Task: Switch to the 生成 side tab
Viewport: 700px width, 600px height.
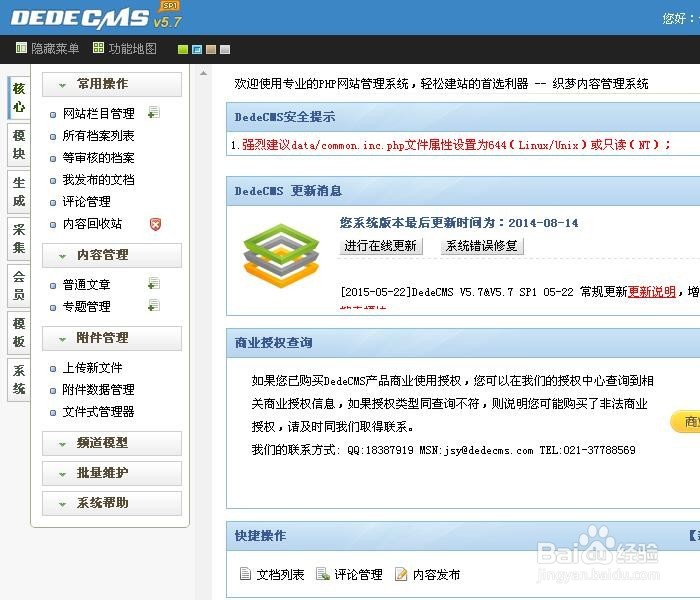Action: tap(19, 192)
